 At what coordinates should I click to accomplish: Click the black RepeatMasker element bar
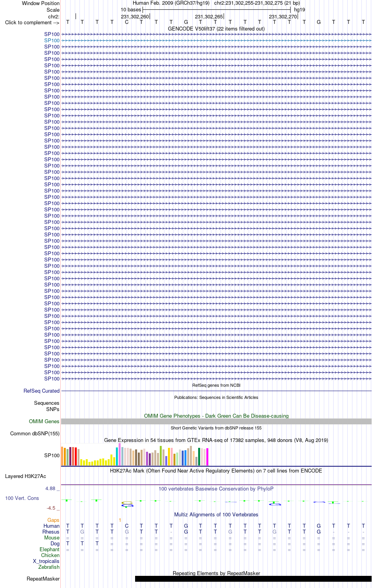pyautogui.click(x=253, y=579)
